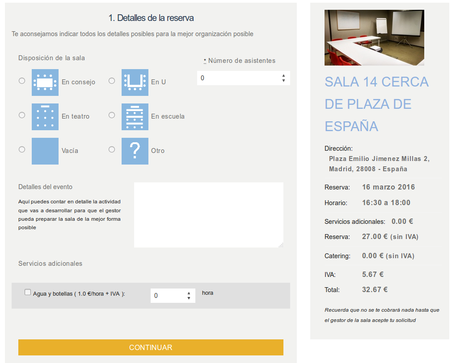The height and width of the screenshot is (363, 460).
Task: Increase water bottle hours with up arrow
Action: (189, 293)
